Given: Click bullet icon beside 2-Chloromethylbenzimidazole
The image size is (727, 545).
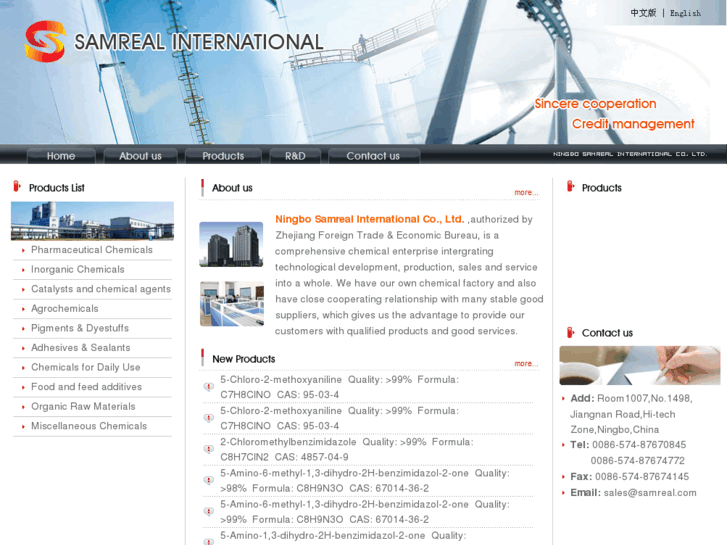Looking at the screenshot, I should pos(209,449).
